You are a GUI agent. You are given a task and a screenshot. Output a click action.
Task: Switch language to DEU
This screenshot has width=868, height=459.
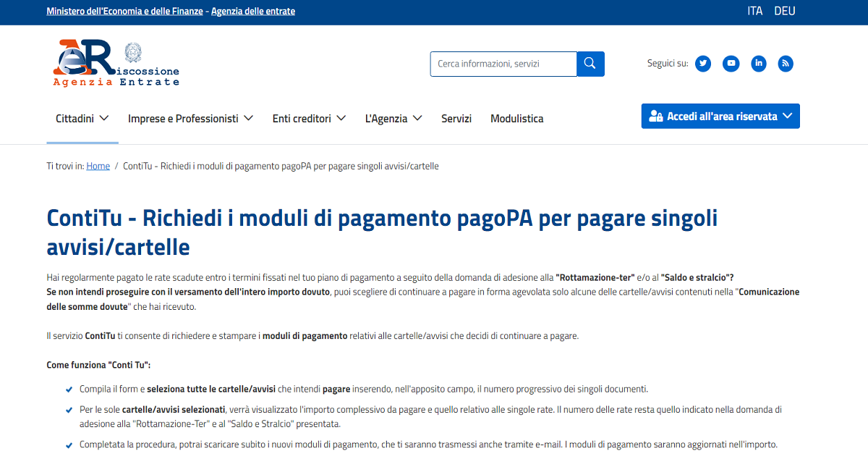coord(785,12)
